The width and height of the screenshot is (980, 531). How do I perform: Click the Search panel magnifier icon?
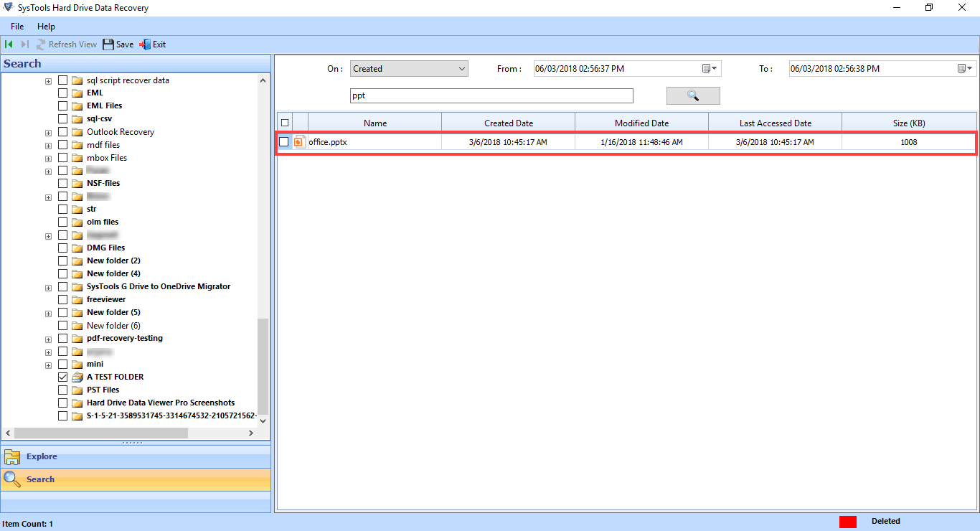pyautogui.click(x=12, y=479)
